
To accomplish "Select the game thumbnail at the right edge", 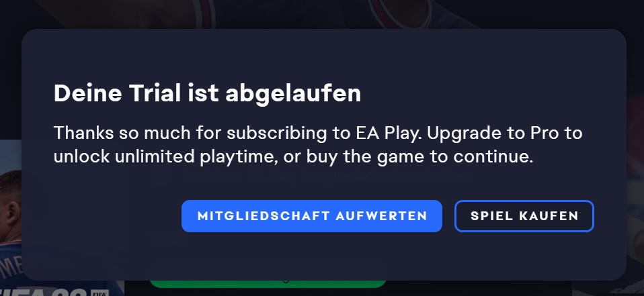I will 635,193.
